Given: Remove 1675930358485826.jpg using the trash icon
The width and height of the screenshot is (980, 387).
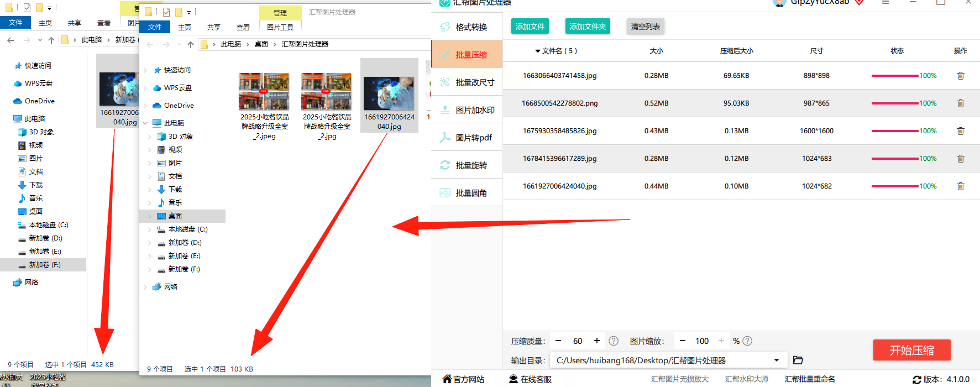Looking at the screenshot, I should [x=961, y=131].
